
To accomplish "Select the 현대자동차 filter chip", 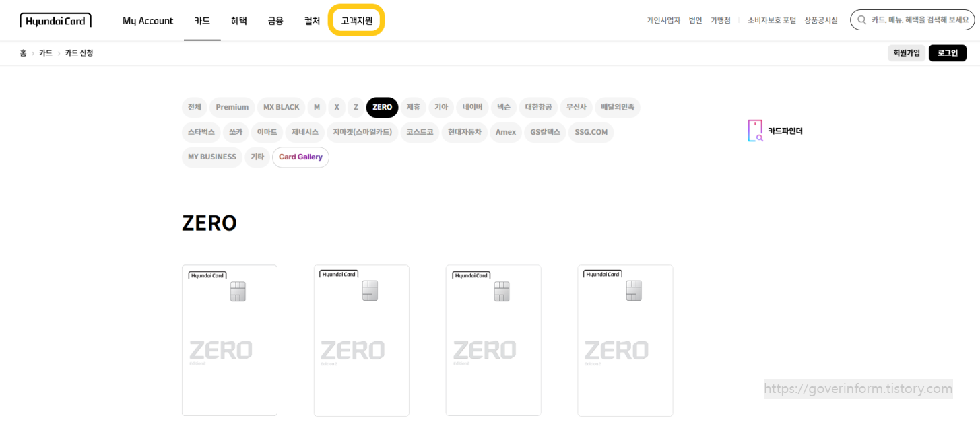I will (x=465, y=132).
